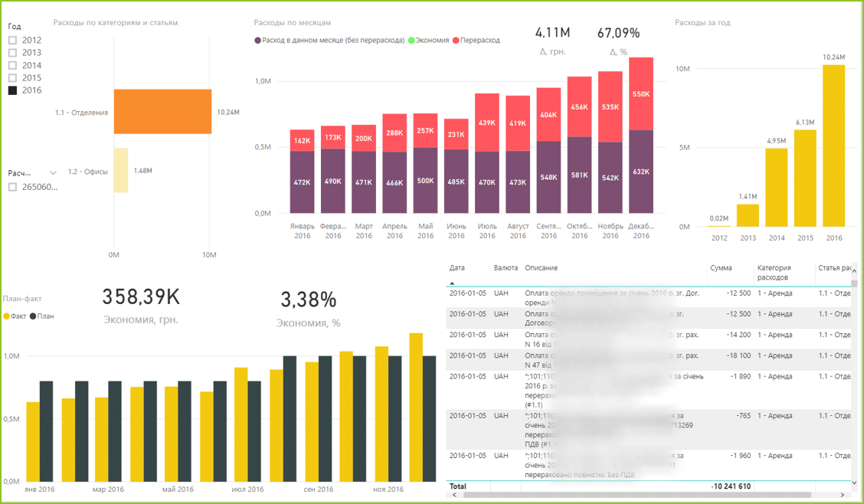Select the 1.1 - Отделения orange bar
The height and width of the screenshot is (504, 864).
(162, 111)
